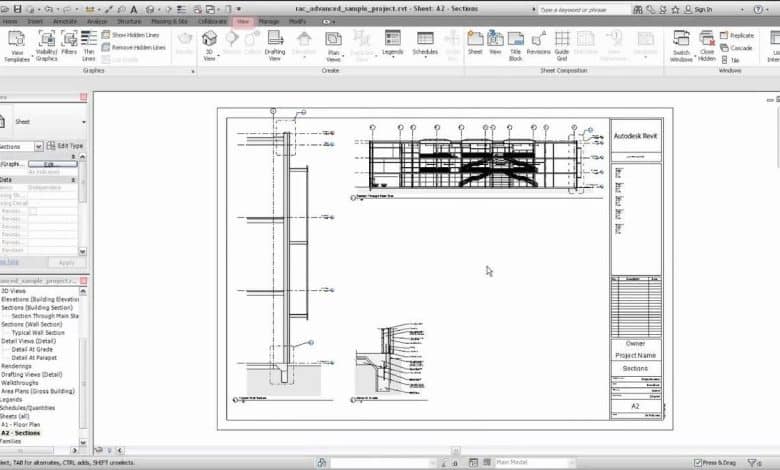The image size is (780, 470).
Task: Expand Schedules/Quantities in browser
Action: tap(27, 408)
